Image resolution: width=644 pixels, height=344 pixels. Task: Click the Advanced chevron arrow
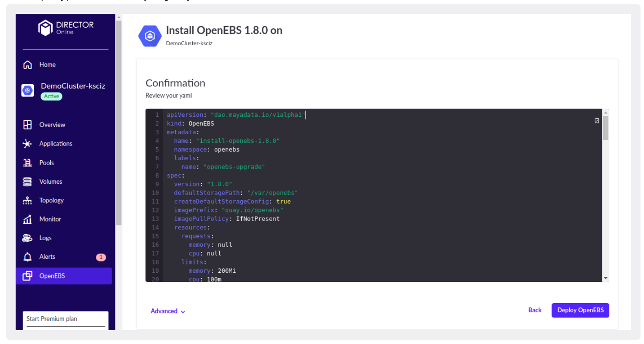pyautogui.click(x=183, y=311)
